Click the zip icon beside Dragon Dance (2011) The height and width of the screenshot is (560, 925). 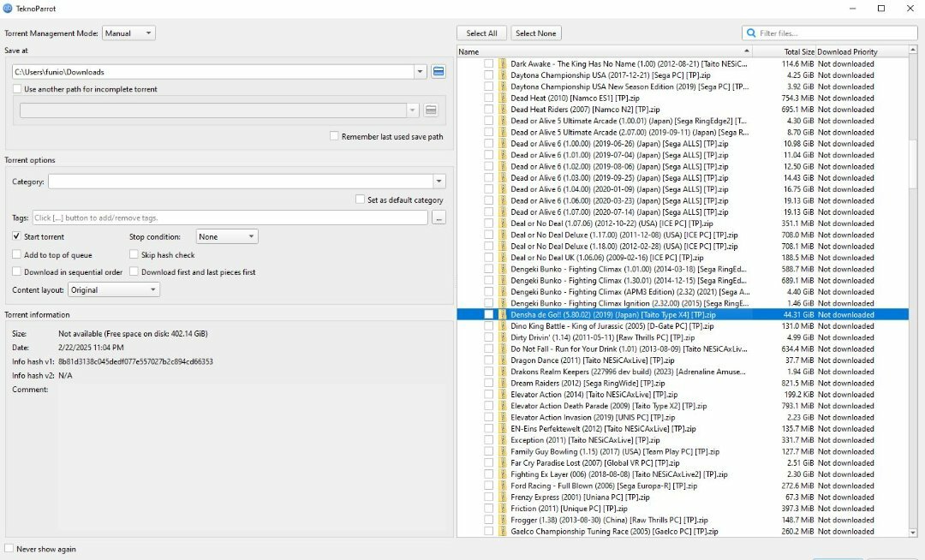click(503, 360)
